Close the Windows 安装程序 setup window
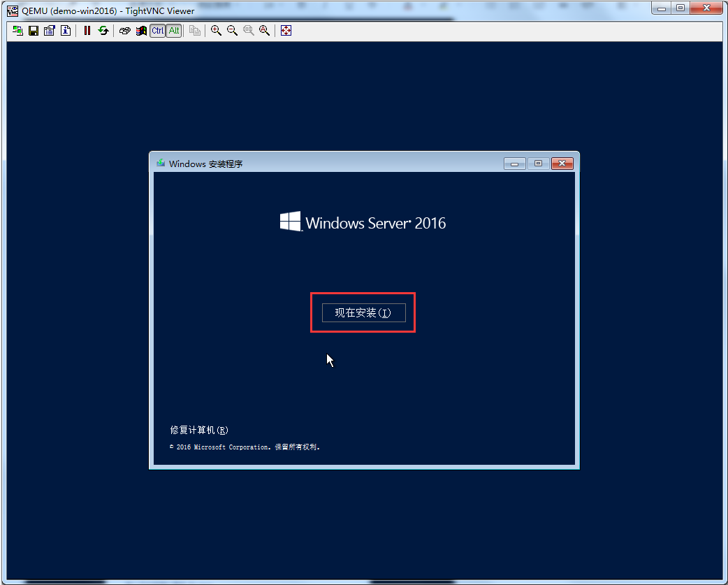This screenshot has width=728, height=585. pos(562,164)
